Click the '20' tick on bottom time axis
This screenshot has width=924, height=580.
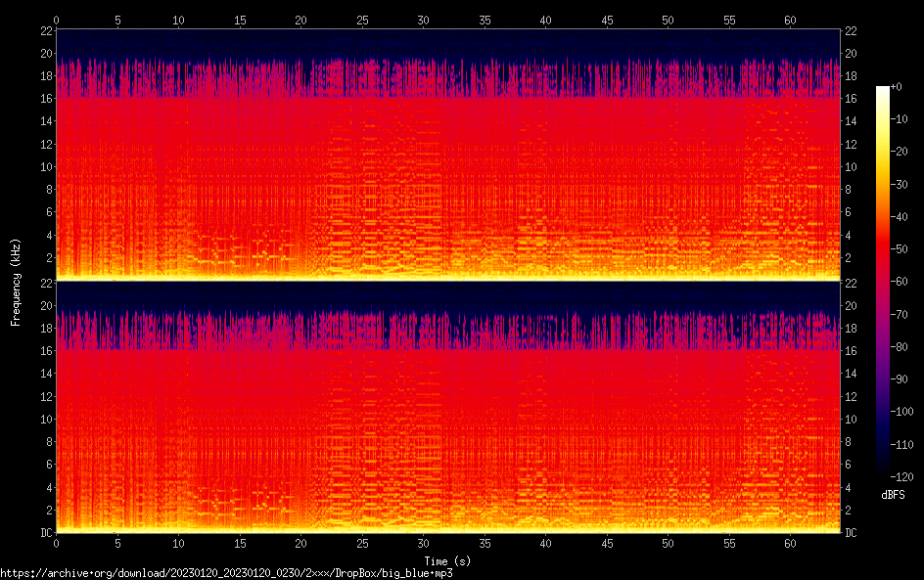300,543
